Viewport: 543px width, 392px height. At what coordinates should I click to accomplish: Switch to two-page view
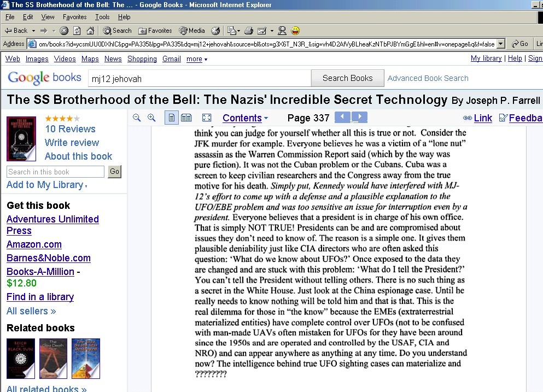[x=186, y=118]
